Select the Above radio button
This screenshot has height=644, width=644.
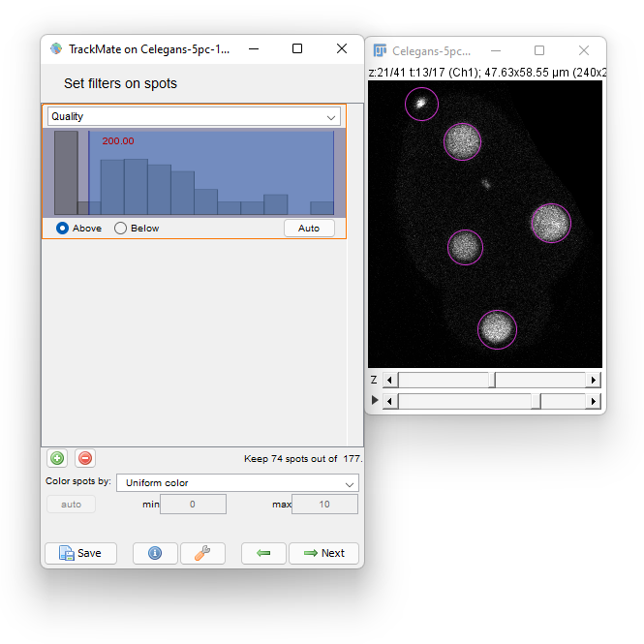pyautogui.click(x=62, y=229)
